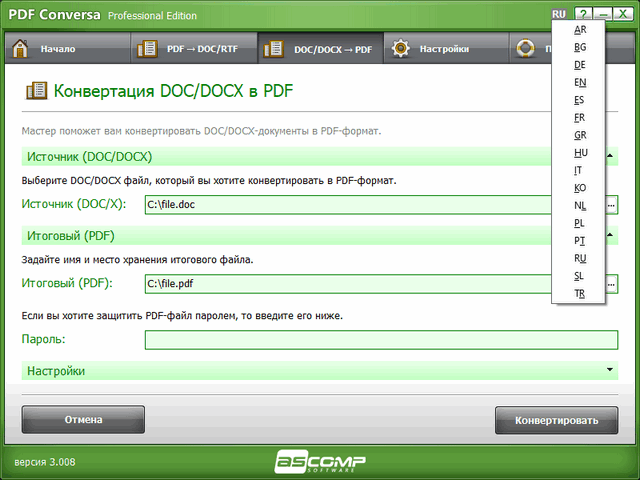The height and width of the screenshot is (480, 640).
Task: Browse for the output PDF file
Action: tap(611, 284)
